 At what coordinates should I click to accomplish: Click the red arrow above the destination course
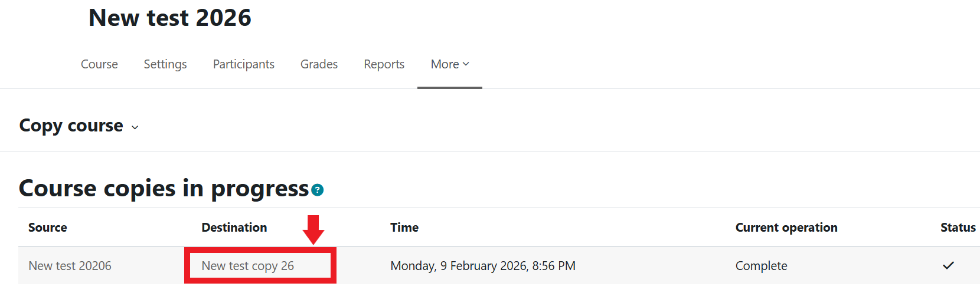point(313,229)
